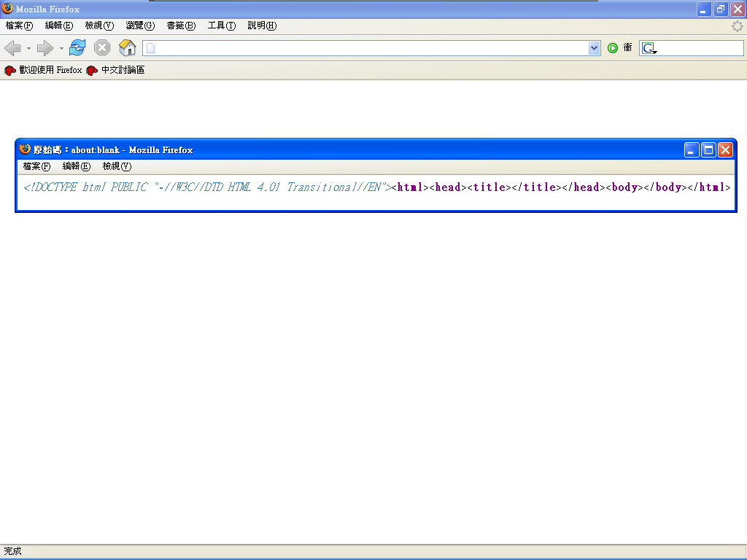Screen dimensions: 747x560
Task: Close the about:blank source viewer window
Action: coord(725,150)
